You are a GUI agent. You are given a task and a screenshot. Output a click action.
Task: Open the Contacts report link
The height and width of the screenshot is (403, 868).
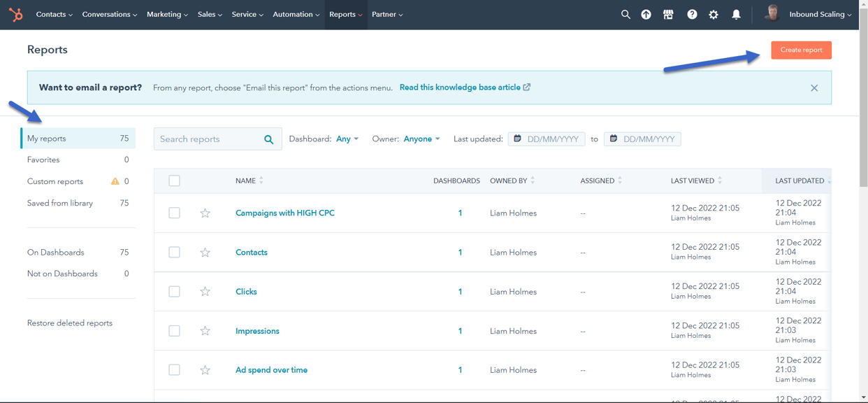[252, 253]
